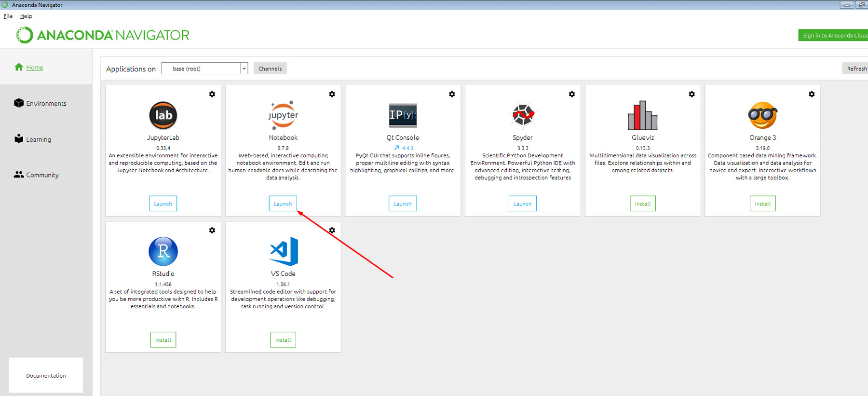The width and height of the screenshot is (868, 396).
Task: Click the Anaconda Navigator logo
Action: coord(103,35)
